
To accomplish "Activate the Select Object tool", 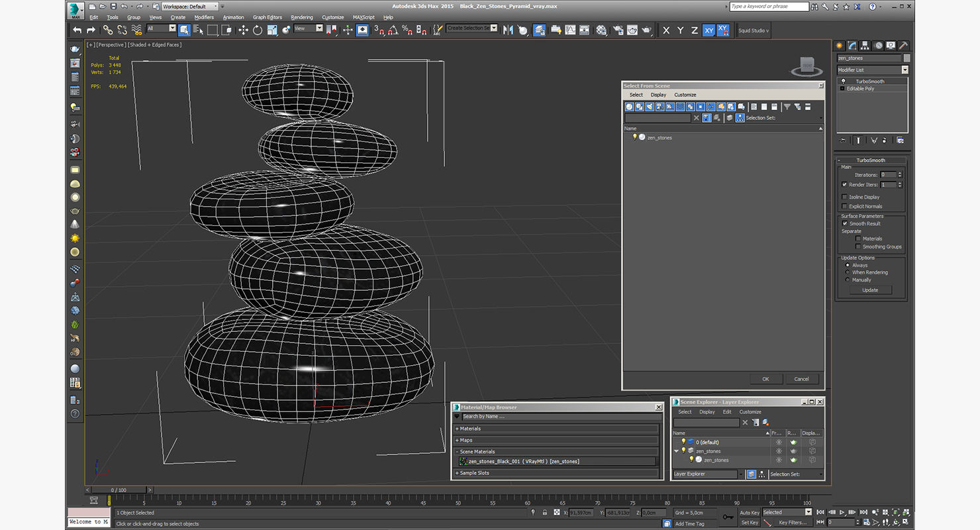I will [184, 30].
